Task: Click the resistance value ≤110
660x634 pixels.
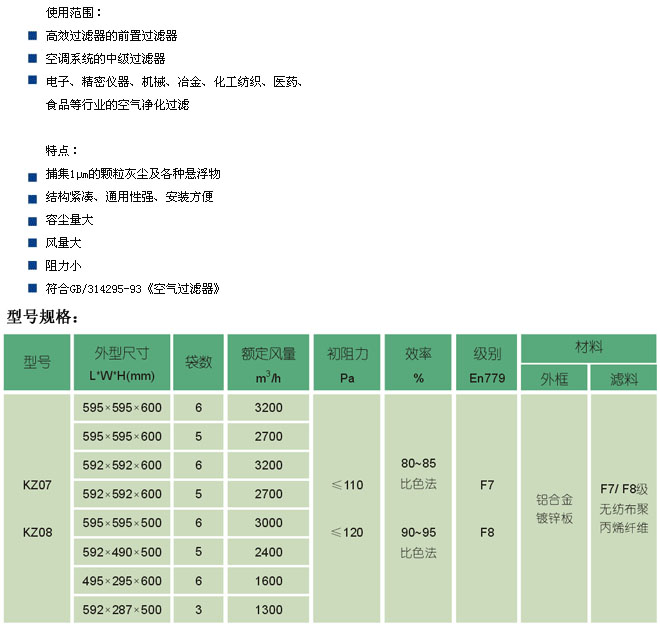Action: click(x=347, y=485)
